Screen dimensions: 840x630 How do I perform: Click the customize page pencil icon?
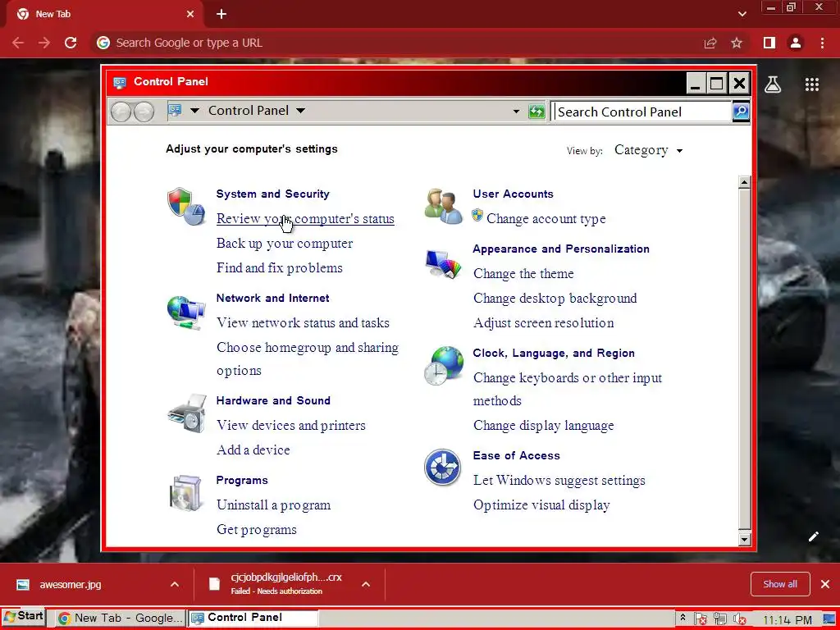pyautogui.click(x=813, y=536)
